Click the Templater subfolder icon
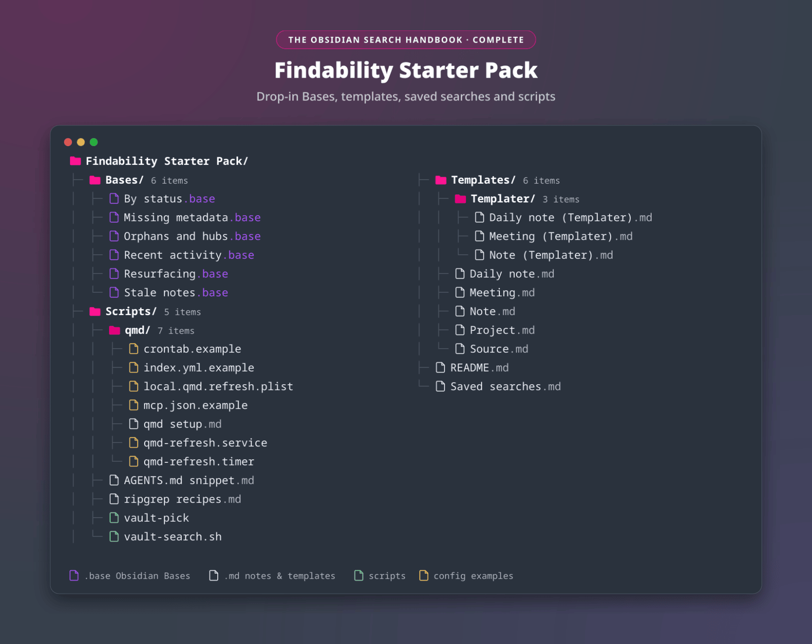Viewport: 812px width, 644px height. click(460, 199)
